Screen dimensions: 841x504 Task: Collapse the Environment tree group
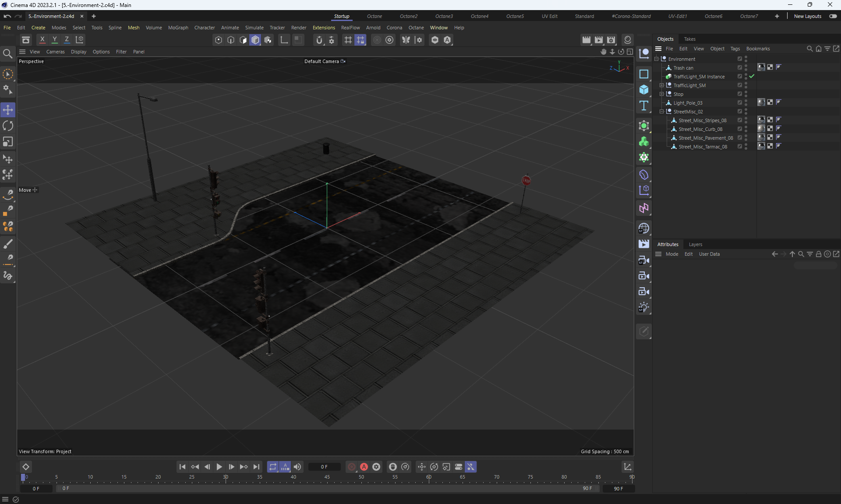656,59
